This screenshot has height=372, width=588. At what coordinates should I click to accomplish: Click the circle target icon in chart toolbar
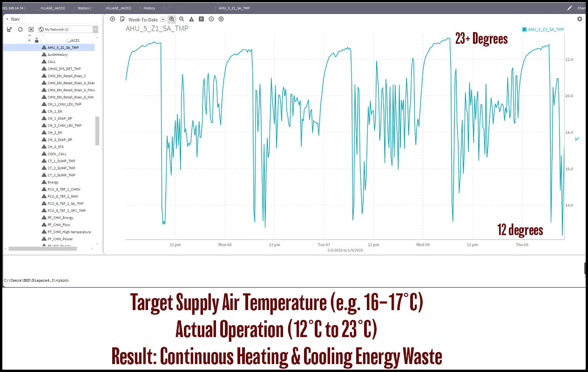point(211,19)
